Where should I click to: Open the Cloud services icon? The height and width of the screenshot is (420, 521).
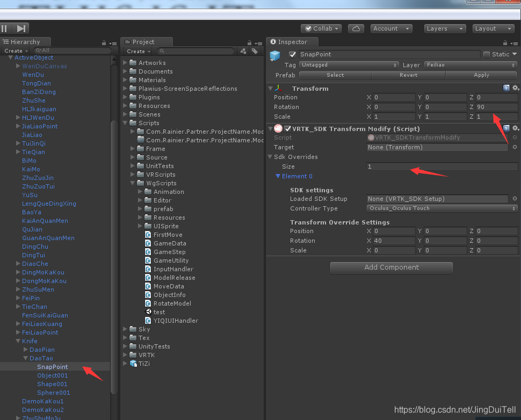pyautogui.click(x=356, y=28)
